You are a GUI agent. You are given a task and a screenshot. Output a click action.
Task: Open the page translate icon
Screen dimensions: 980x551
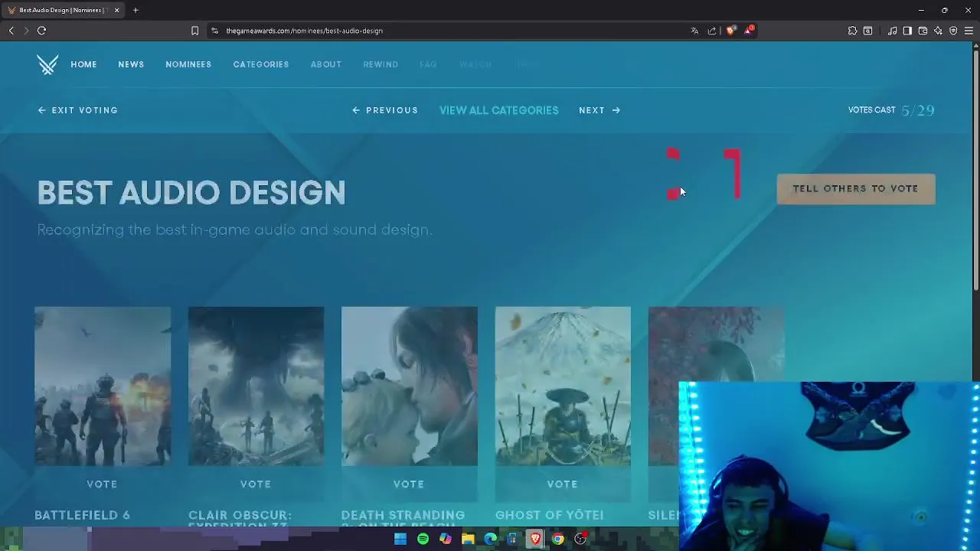click(694, 31)
